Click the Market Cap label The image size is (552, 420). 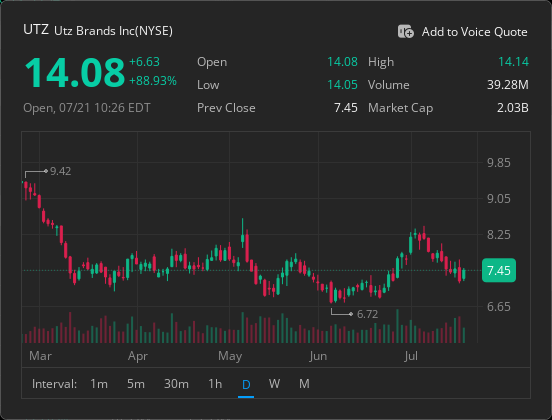click(x=400, y=108)
